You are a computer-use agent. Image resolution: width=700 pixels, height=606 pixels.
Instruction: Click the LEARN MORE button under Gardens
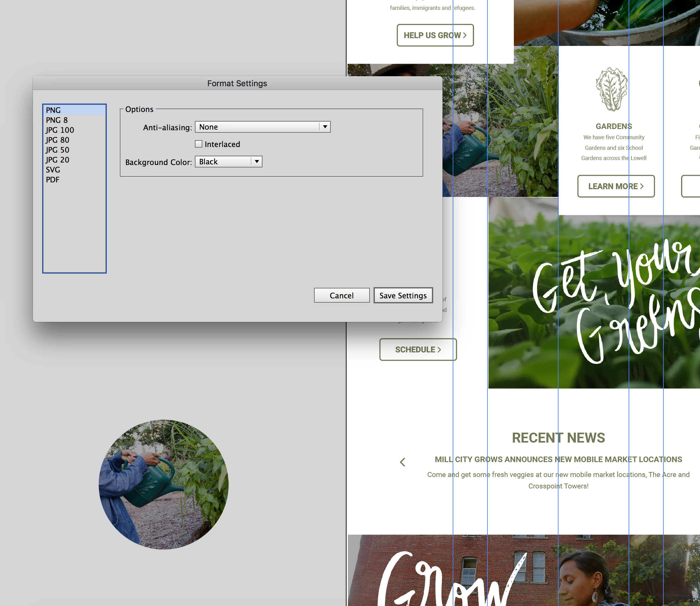point(615,186)
